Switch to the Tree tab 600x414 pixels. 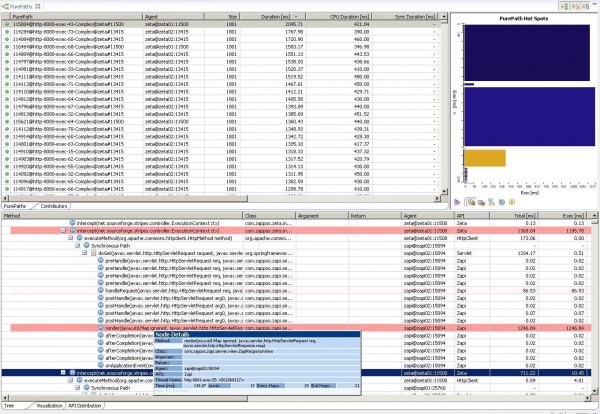click(9, 406)
